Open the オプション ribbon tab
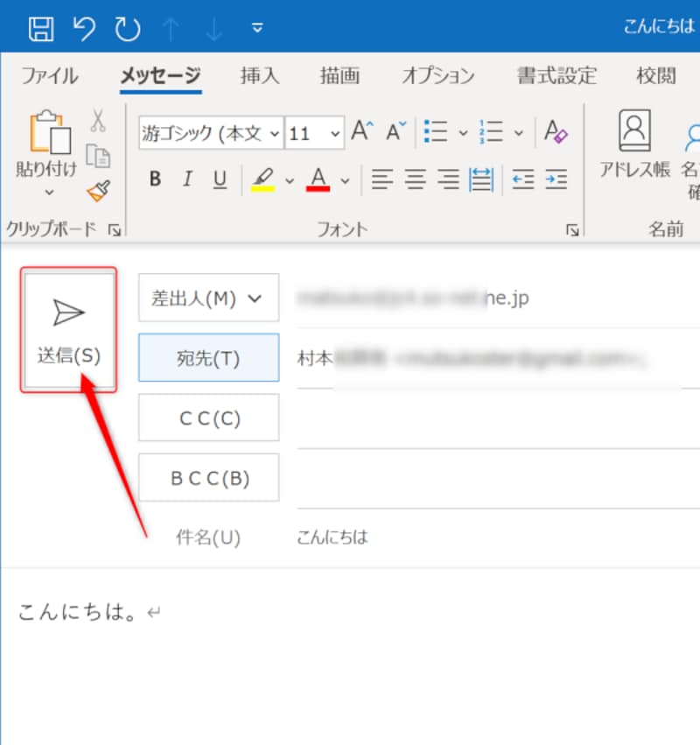 pos(437,76)
